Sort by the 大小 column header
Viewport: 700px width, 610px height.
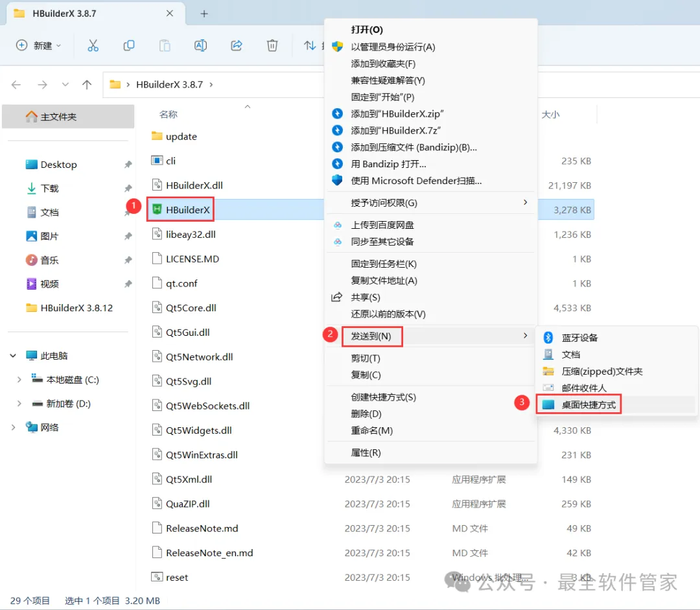[550, 114]
